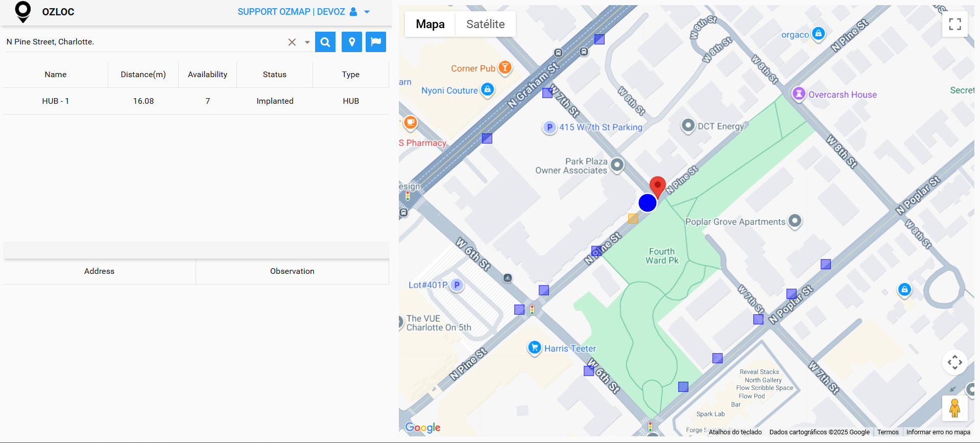The image size is (980, 443).
Task: Expand the address search suggestions arrow
Action: [307, 42]
